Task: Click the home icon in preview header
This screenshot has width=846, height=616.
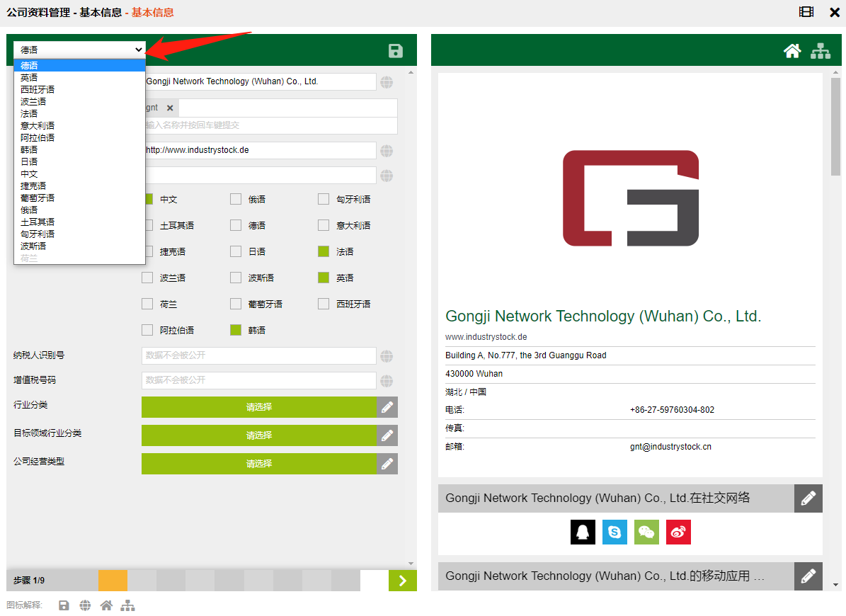Action: coord(792,50)
